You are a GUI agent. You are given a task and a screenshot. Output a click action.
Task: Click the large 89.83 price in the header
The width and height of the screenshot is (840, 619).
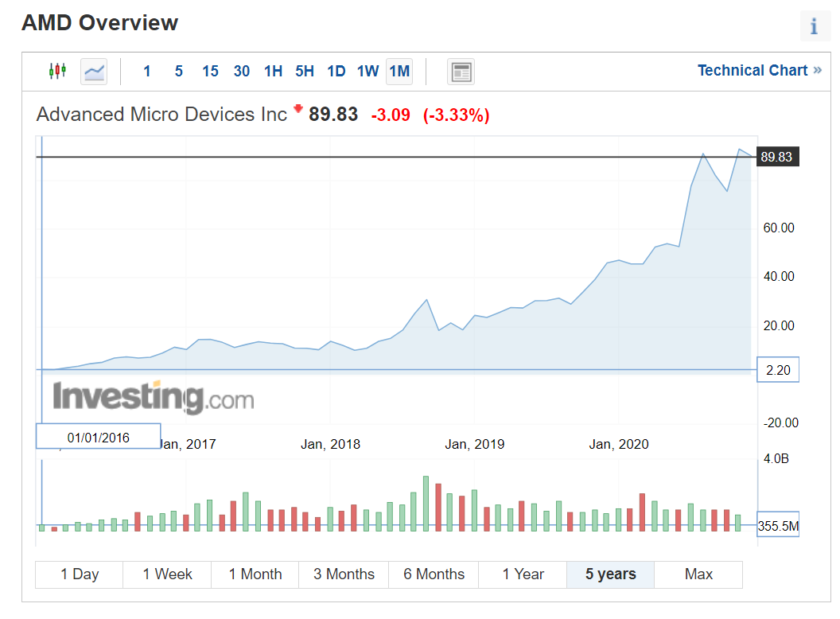pyautogui.click(x=333, y=114)
